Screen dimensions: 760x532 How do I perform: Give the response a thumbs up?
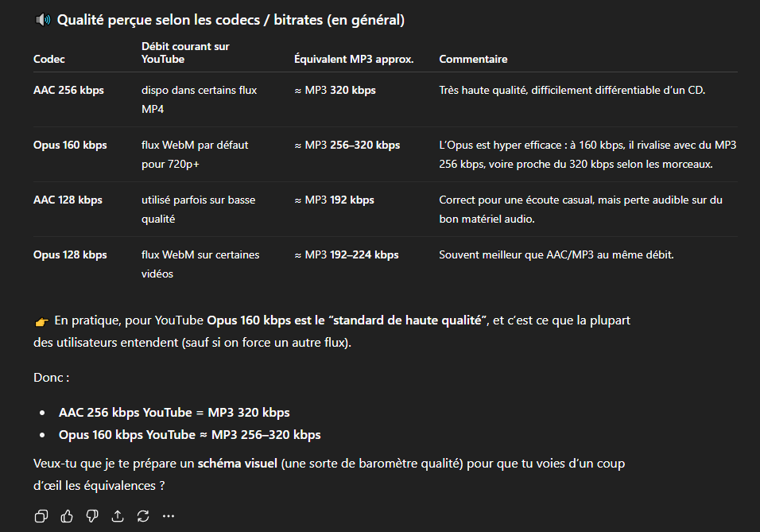pyautogui.click(x=67, y=516)
